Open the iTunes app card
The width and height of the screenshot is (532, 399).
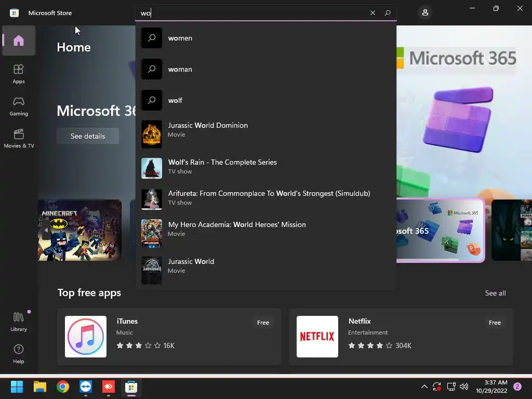169,337
